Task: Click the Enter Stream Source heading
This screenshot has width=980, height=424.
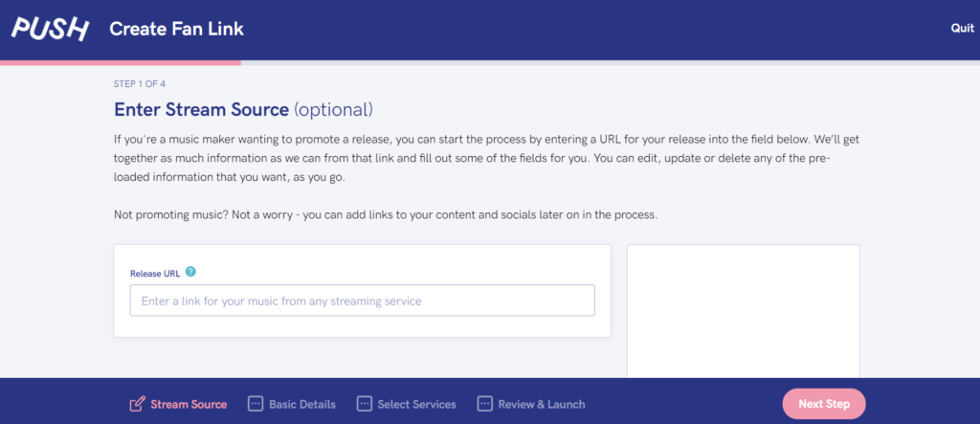Action: pos(244,109)
